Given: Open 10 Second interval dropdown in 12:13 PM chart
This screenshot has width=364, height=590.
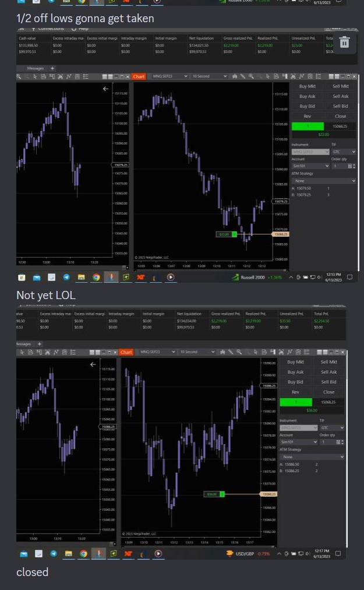Looking at the screenshot, I should pyautogui.click(x=209, y=76).
